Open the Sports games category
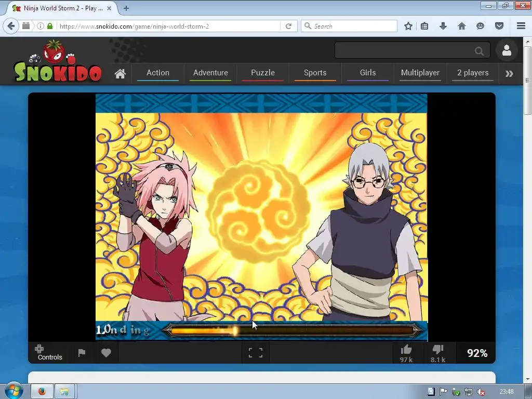This screenshot has height=399, width=532. (x=315, y=73)
